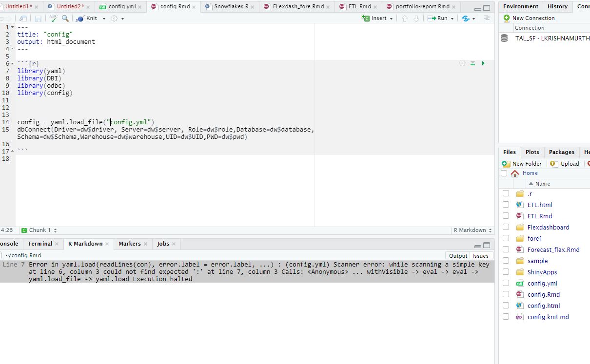590x364 pixels.
Task: Check the checkbox beside config.yml
Action: click(506, 283)
